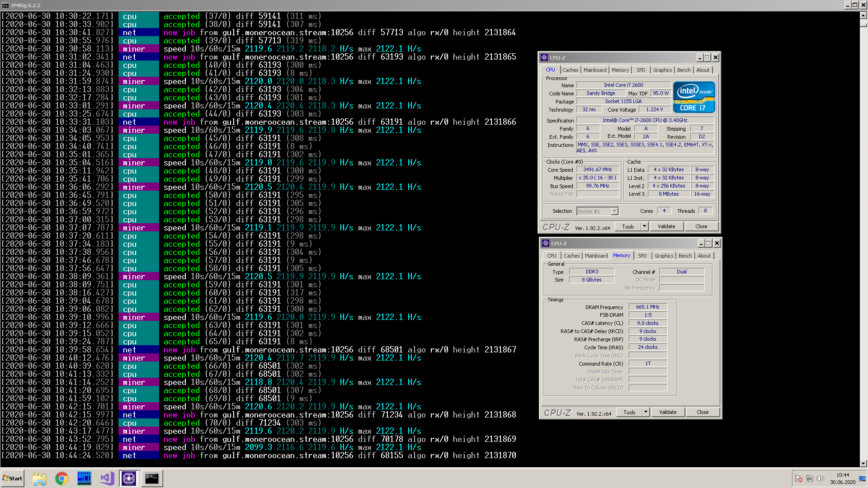This screenshot has height=488, width=868.
Task: Open SPD tab in lower CPU-Z window
Action: click(x=642, y=256)
